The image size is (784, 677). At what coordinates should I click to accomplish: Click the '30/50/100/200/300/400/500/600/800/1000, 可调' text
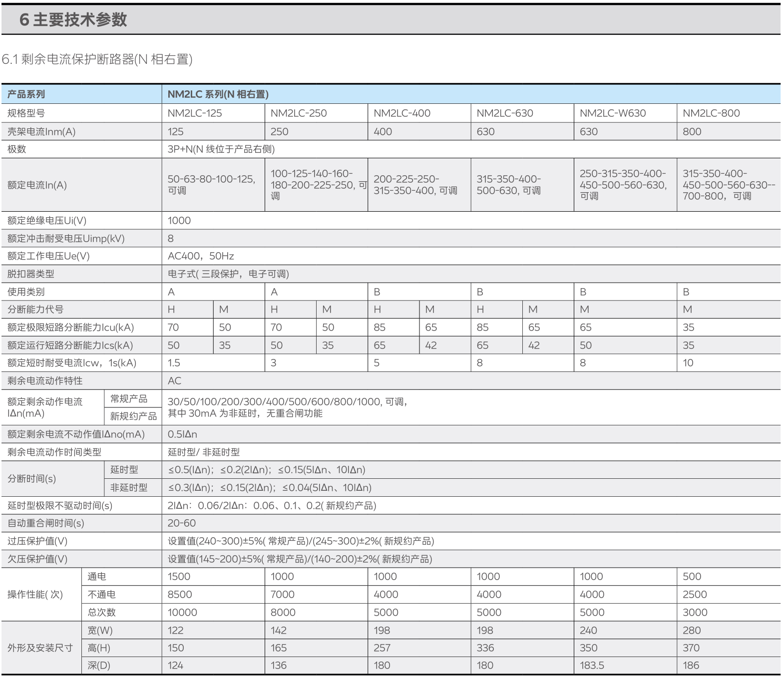(288, 402)
